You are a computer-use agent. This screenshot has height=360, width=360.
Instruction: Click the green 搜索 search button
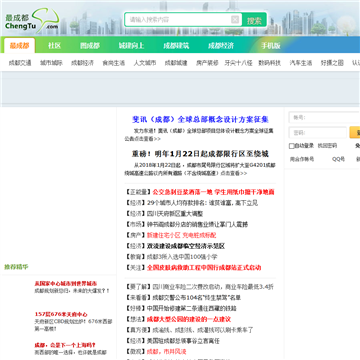pyautogui.click(x=254, y=20)
